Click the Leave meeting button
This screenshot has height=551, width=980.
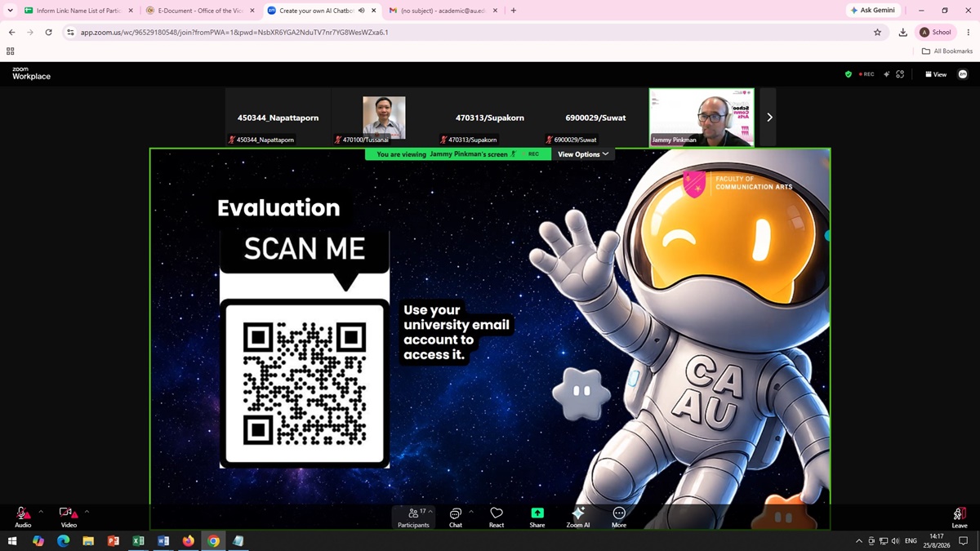(960, 517)
